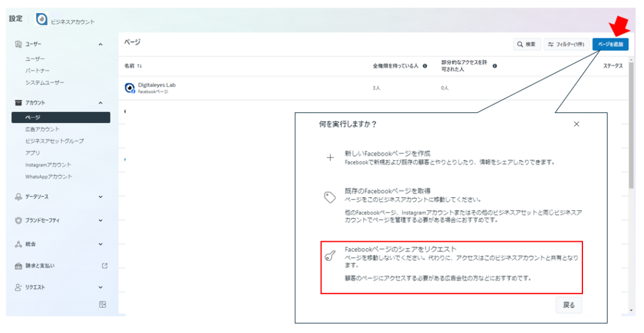Open WhatsAppアカウント in sidebar
This screenshot has height=333, width=644.
(x=49, y=177)
